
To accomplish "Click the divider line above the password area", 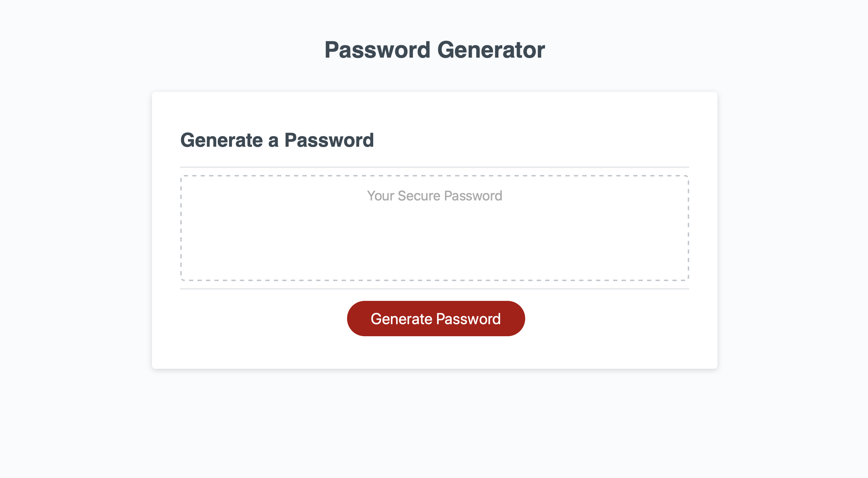I will (x=435, y=167).
